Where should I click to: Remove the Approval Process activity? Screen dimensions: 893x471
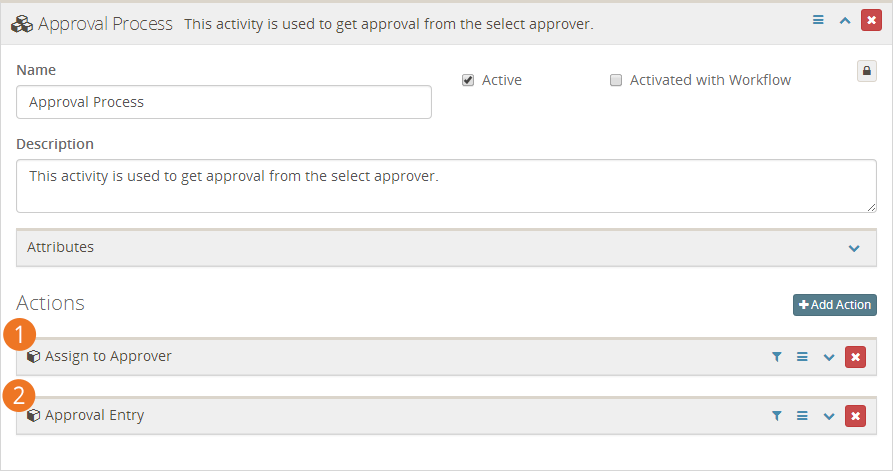(871, 20)
